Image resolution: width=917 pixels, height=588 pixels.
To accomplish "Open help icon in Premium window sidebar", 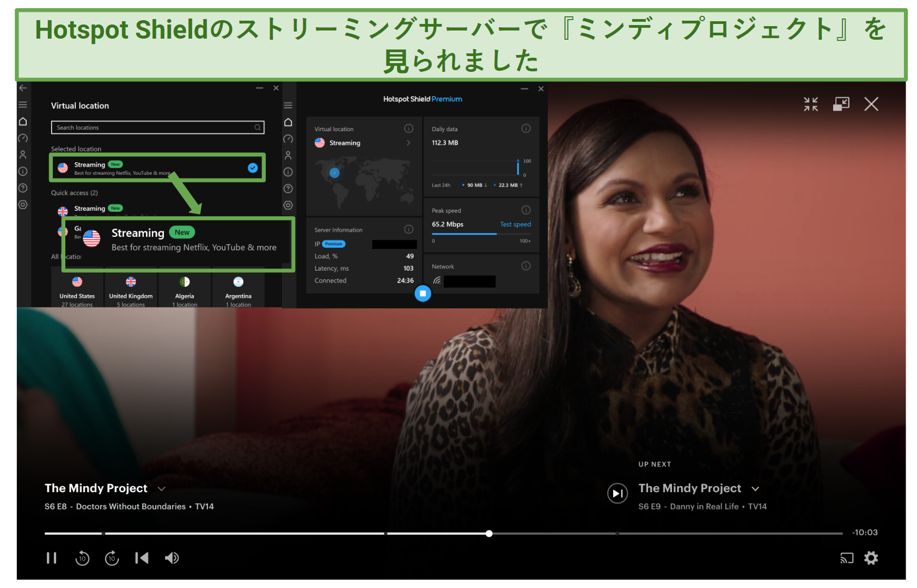I will pos(288,189).
